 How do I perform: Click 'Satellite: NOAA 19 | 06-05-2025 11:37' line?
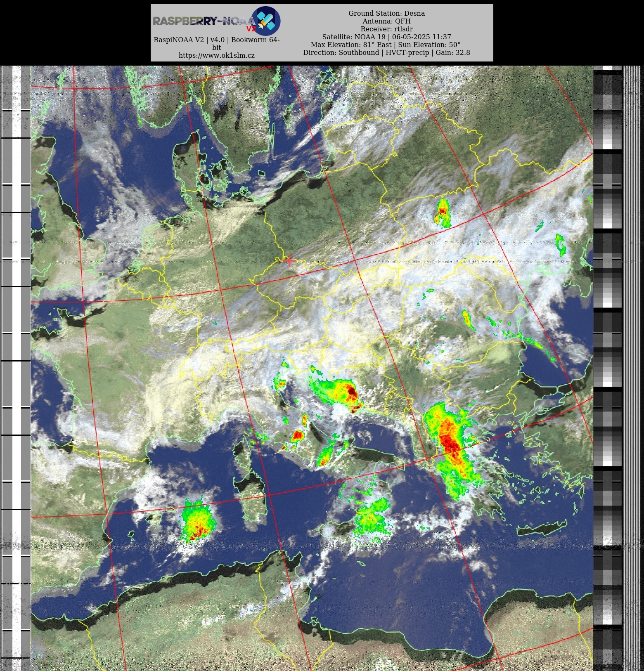pos(386,37)
